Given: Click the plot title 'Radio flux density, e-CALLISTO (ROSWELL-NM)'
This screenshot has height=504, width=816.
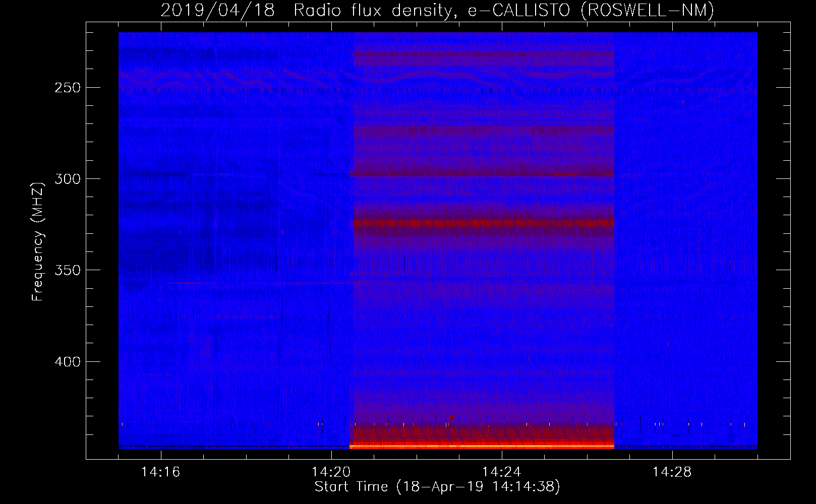Looking at the screenshot, I should click(504, 10).
